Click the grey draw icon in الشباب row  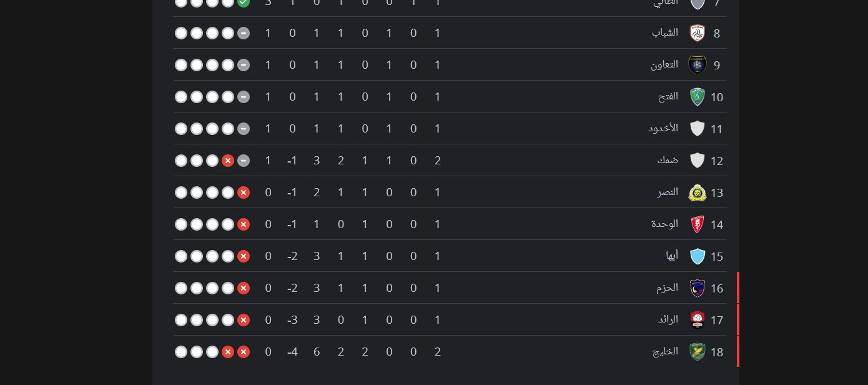(x=244, y=33)
